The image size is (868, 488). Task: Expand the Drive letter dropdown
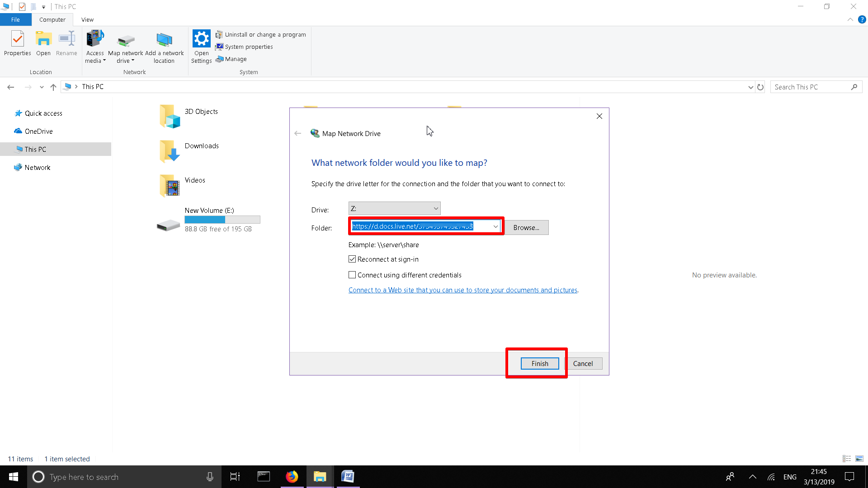(436, 208)
